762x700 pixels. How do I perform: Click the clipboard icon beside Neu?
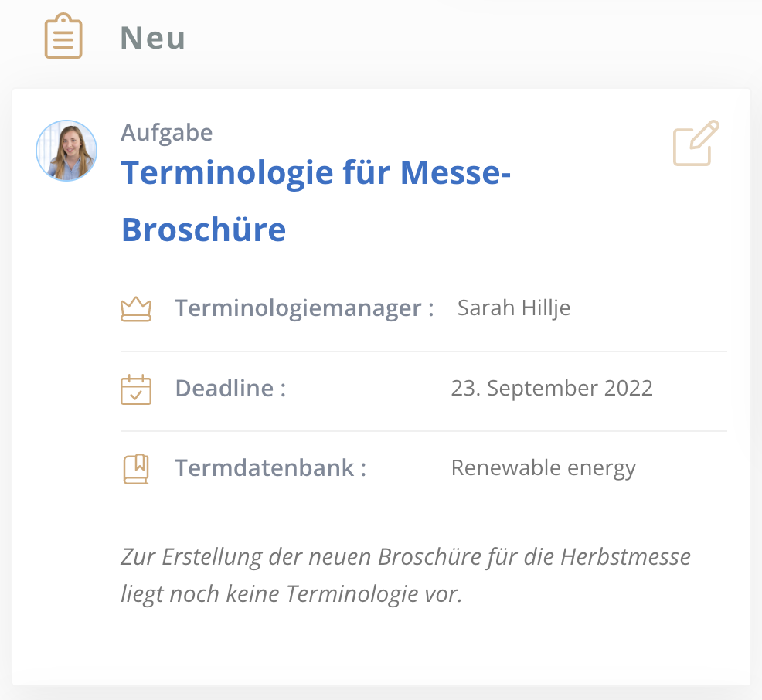coord(63,36)
